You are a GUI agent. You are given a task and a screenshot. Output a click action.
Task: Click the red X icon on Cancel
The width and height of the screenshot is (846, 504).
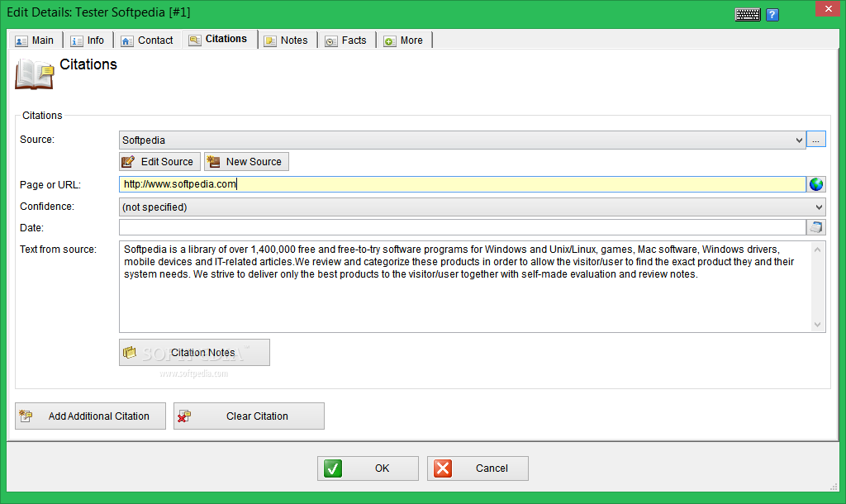click(443, 468)
